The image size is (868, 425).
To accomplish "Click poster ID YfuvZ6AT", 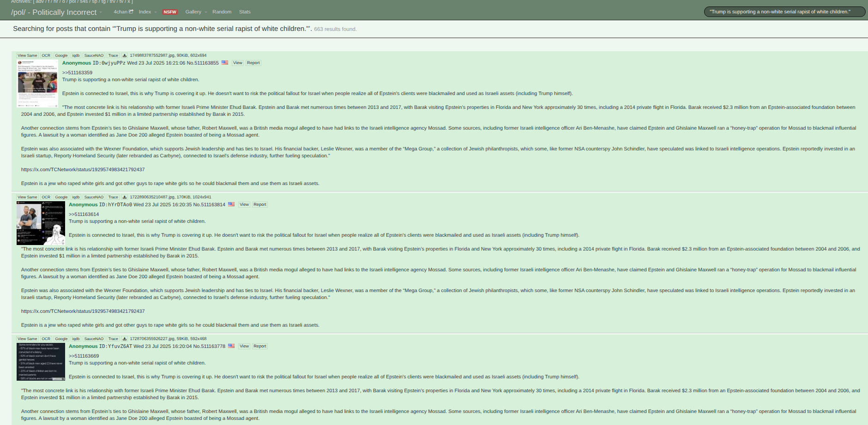I will [115, 346].
